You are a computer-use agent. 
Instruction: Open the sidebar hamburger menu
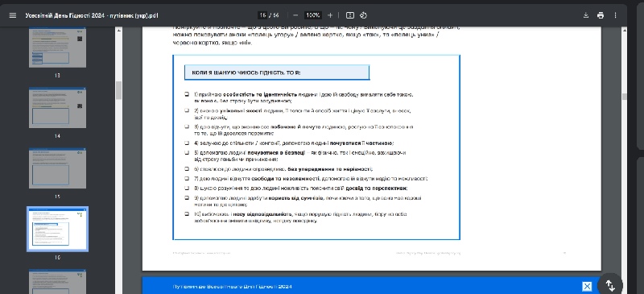[13, 15]
